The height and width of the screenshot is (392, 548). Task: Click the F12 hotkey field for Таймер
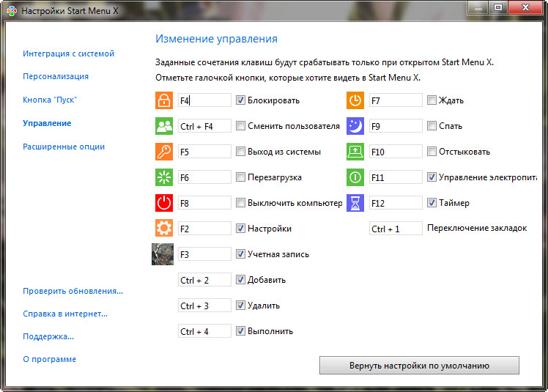click(x=396, y=203)
